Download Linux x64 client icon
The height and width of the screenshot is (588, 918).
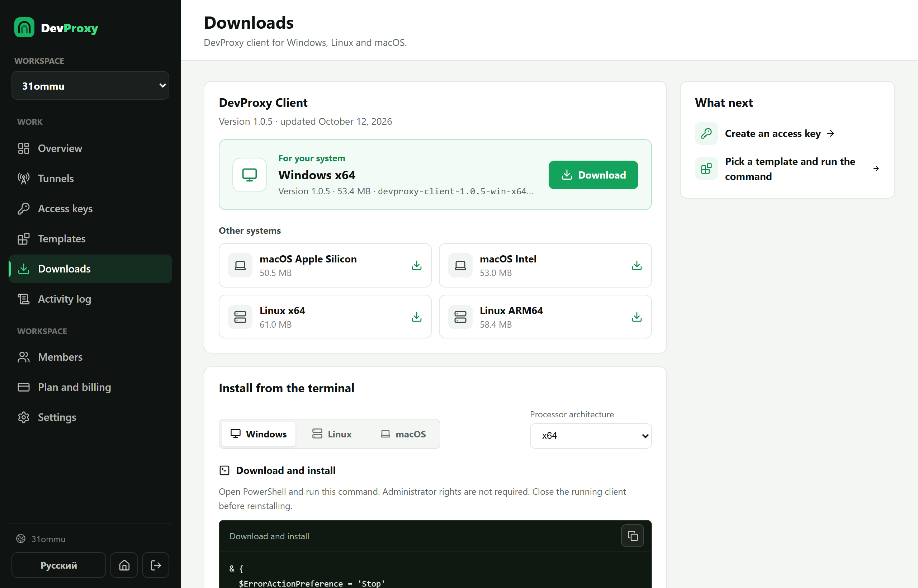click(x=416, y=317)
